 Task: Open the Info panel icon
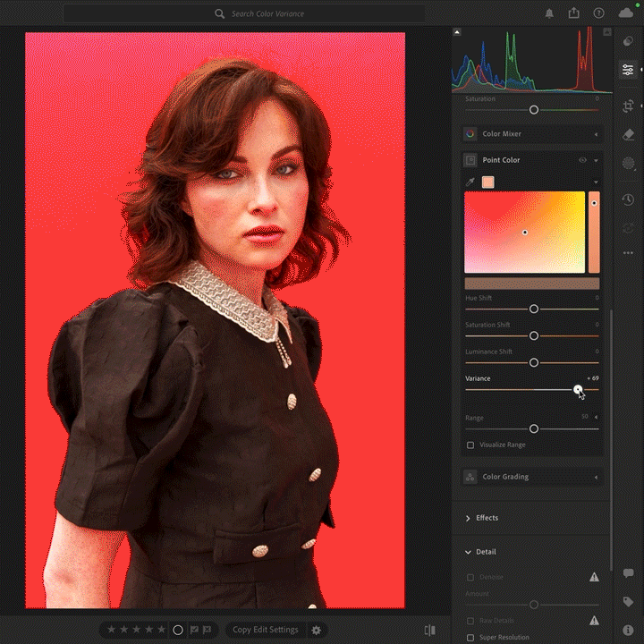click(x=628, y=630)
